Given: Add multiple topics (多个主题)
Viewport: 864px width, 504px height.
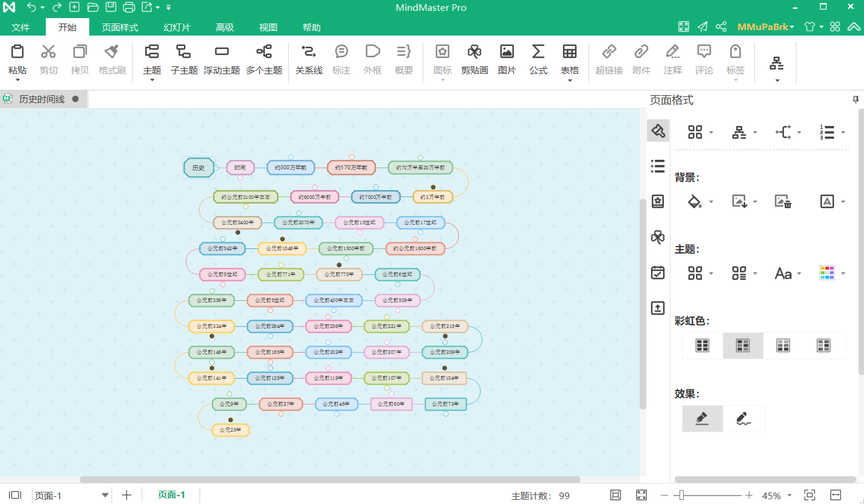Looking at the screenshot, I should click(x=264, y=59).
